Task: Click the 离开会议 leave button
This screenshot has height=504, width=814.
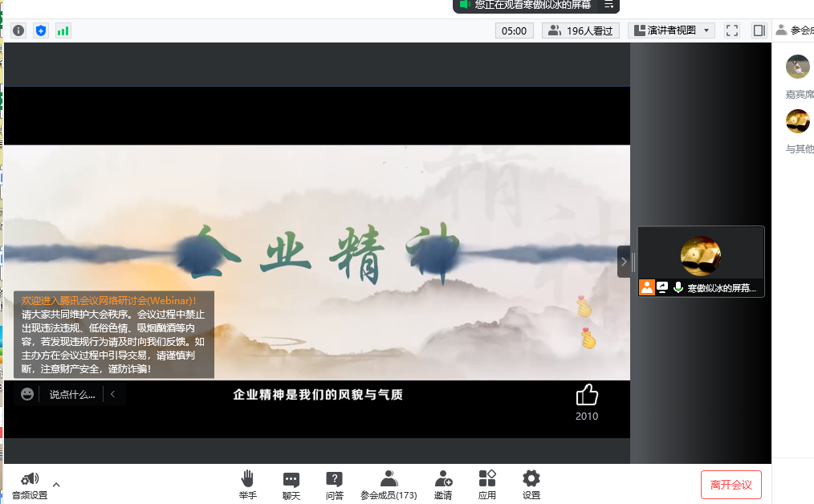Action: tap(731, 485)
